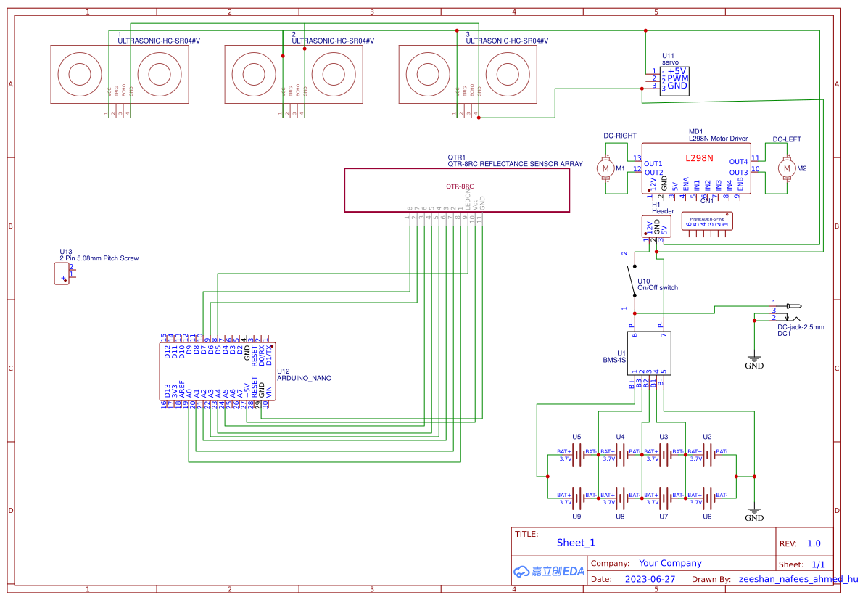This screenshot has height=600, width=868.
Task: Select battery cell U8
Action: coord(621,498)
